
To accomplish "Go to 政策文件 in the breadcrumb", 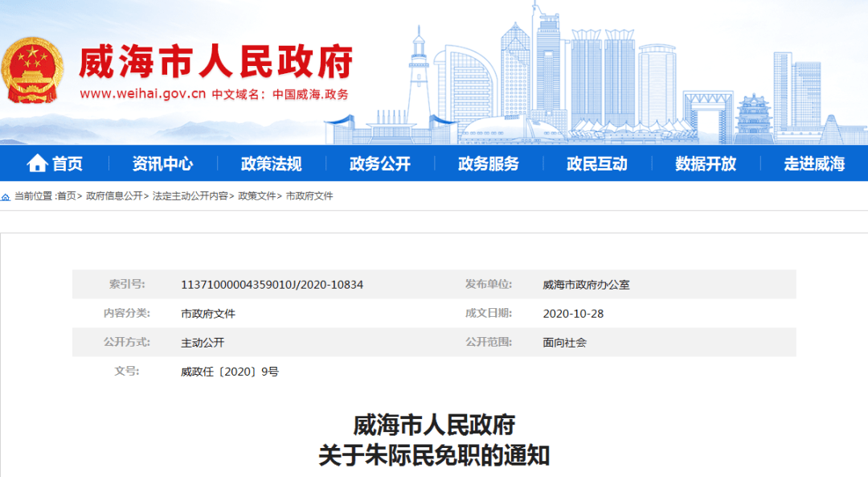I will pyautogui.click(x=257, y=196).
